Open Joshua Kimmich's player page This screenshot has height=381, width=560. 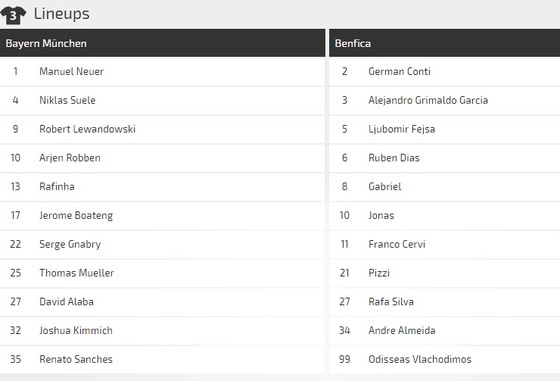[76, 330]
